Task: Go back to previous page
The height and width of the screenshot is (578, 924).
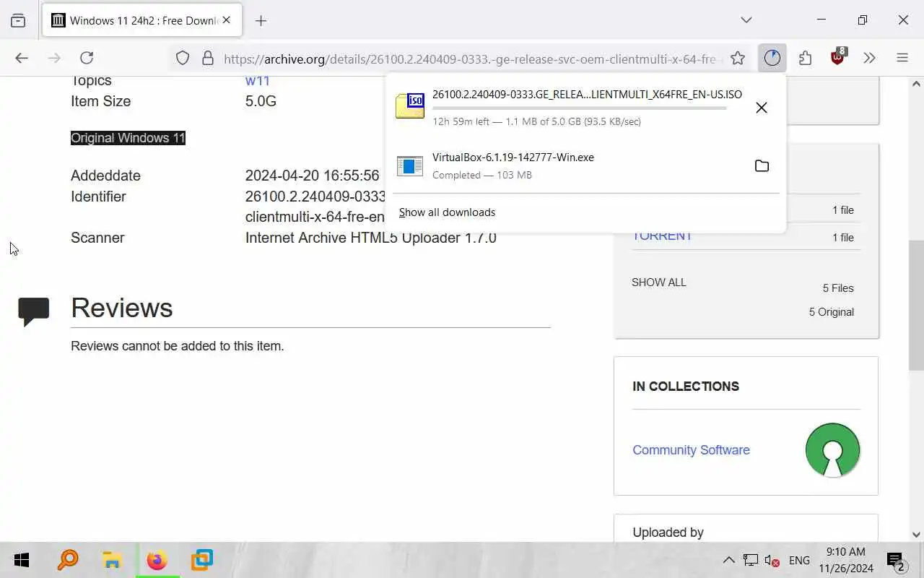Action: (22, 58)
